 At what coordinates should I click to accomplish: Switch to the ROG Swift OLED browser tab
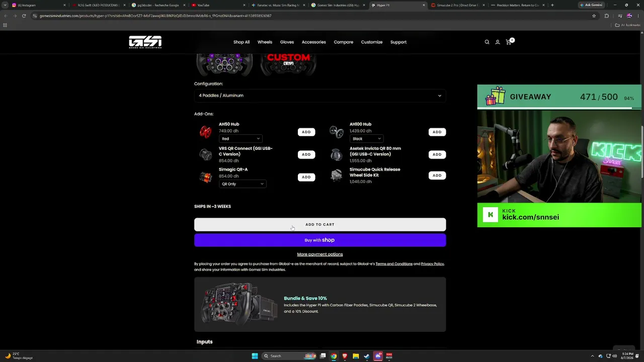(x=98, y=5)
